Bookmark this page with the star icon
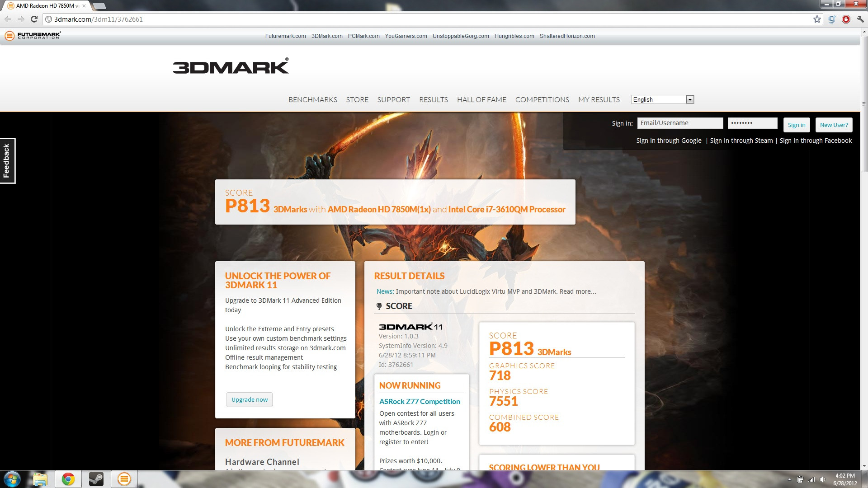868x488 pixels. coord(817,19)
